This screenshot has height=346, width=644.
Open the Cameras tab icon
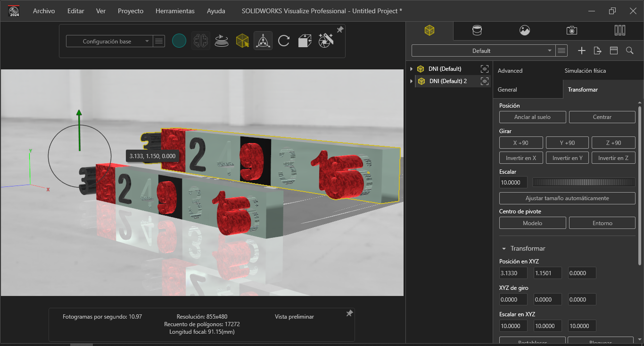tap(572, 30)
